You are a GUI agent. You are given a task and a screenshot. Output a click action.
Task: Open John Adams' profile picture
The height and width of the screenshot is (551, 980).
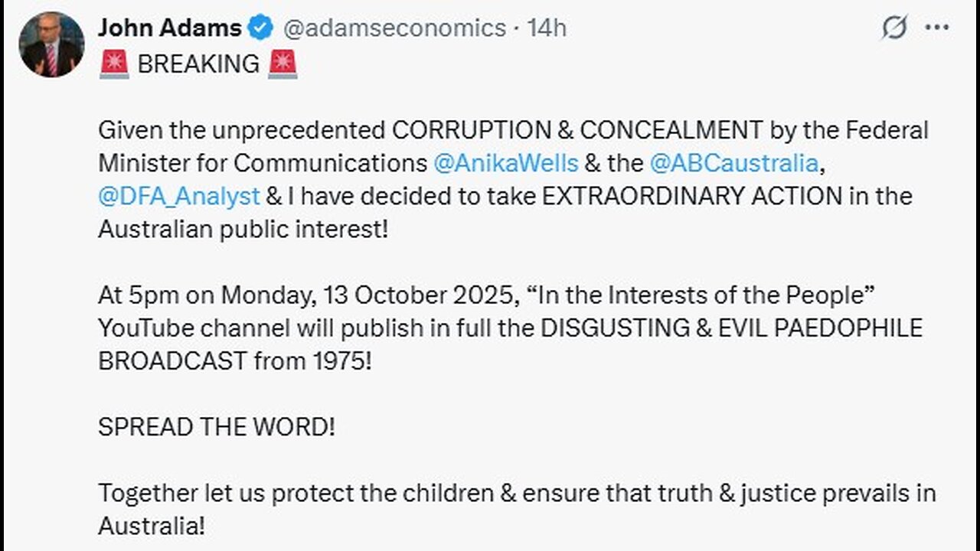[51, 44]
